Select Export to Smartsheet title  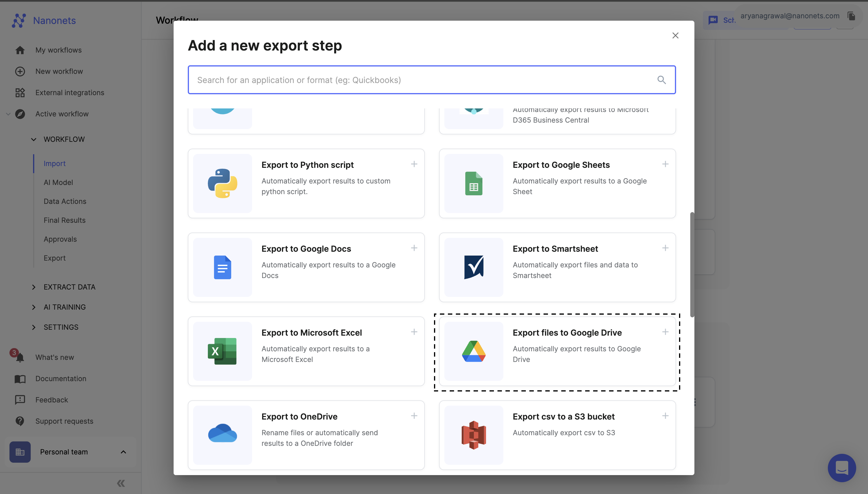click(555, 249)
